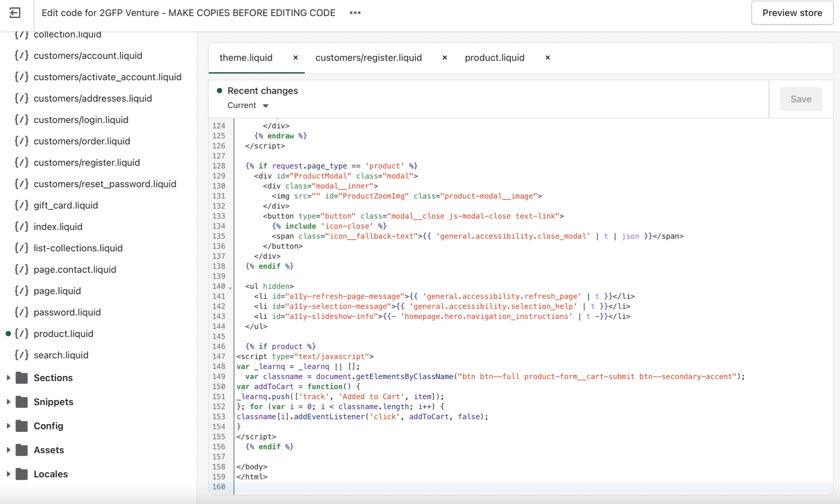
Task: Open gift_card.liquid from the sidebar
Action: click(x=66, y=205)
